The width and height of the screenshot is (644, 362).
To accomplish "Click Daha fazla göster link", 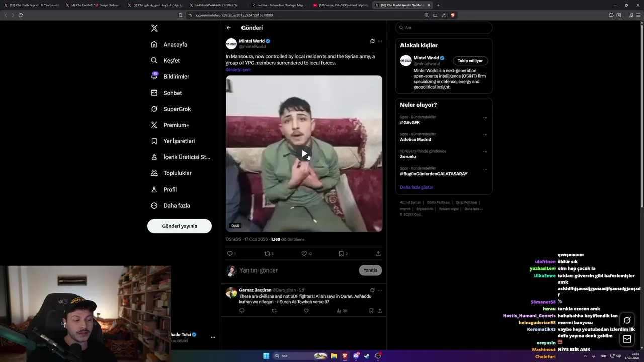I will click(x=417, y=187).
